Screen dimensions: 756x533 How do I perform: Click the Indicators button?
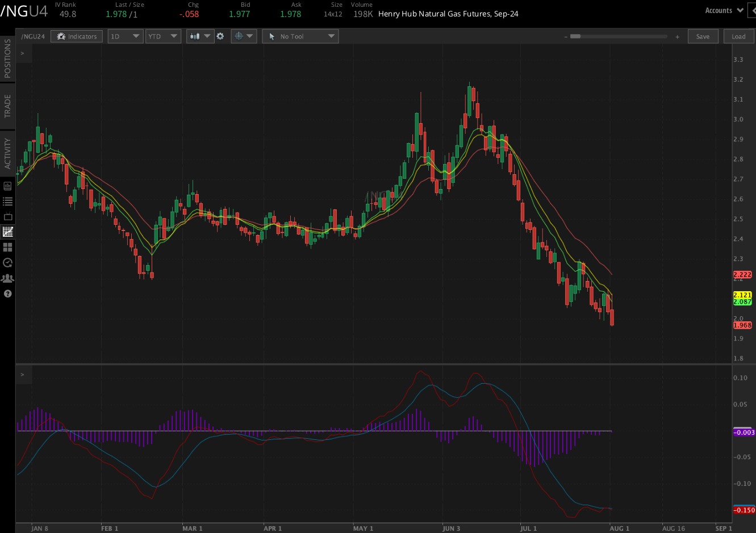[x=76, y=36]
